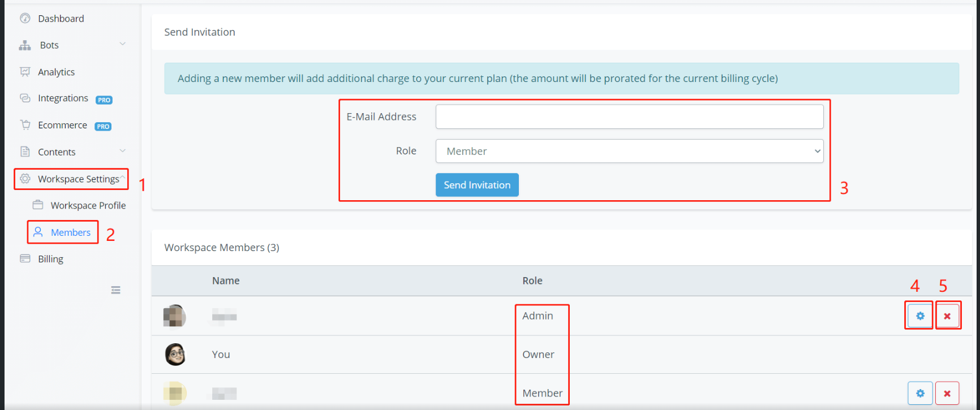
Task: Focus the E-Mail Address input field
Action: point(629,117)
